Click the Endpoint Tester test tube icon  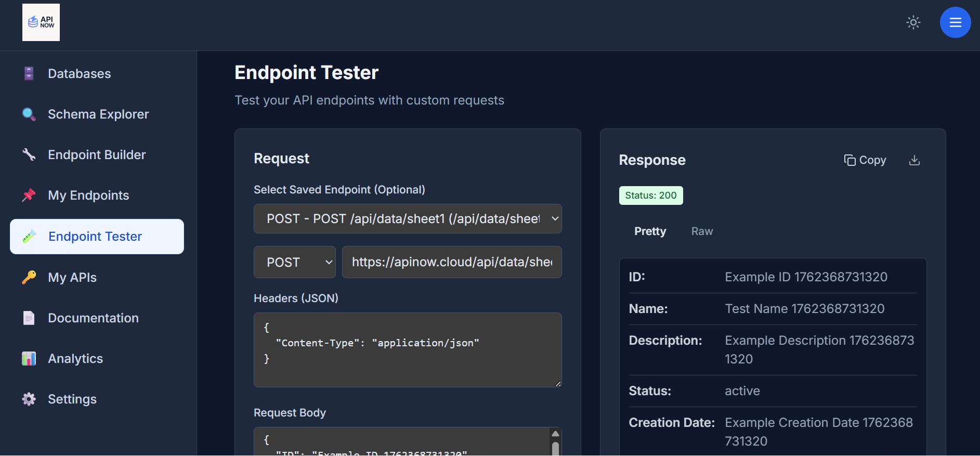tap(30, 237)
